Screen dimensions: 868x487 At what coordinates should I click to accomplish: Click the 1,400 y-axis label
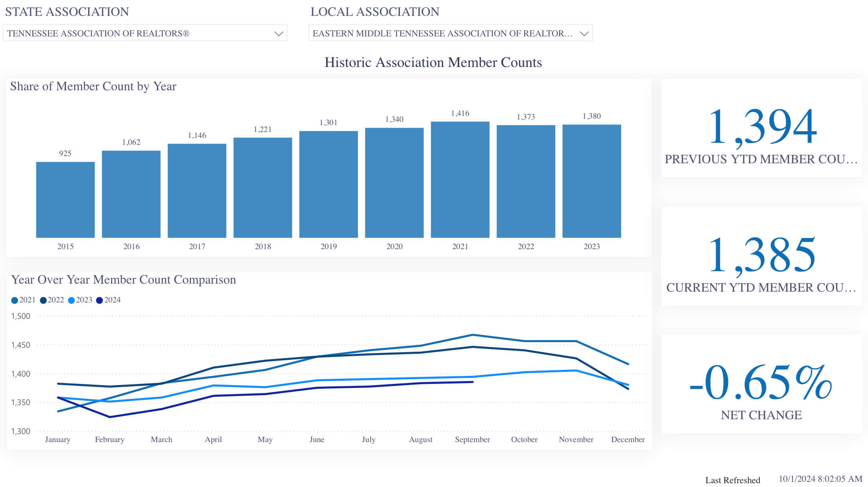(x=20, y=374)
